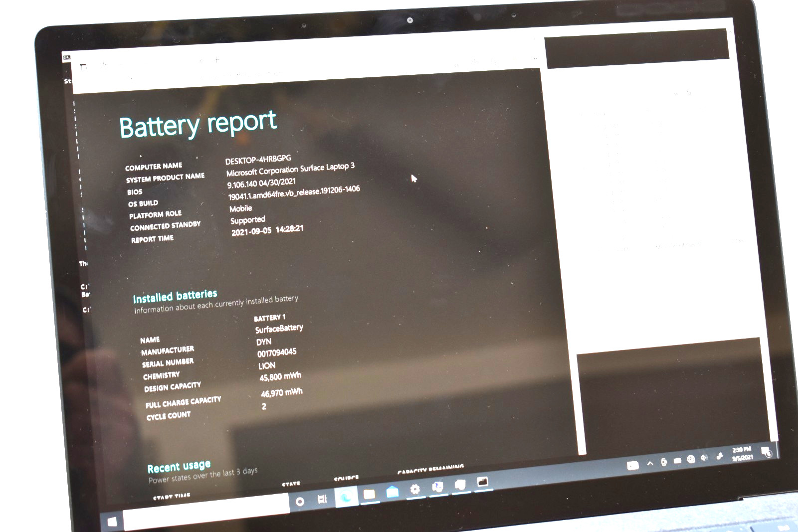The height and width of the screenshot is (532, 798).
Task: Click the platform role value Mobile
Action: [x=240, y=208]
